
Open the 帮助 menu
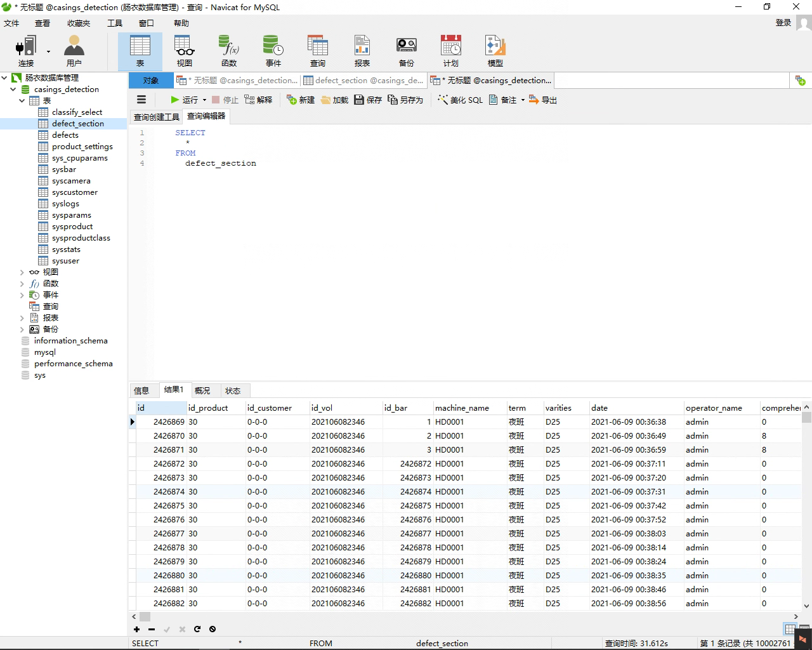(x=181, y=23)
